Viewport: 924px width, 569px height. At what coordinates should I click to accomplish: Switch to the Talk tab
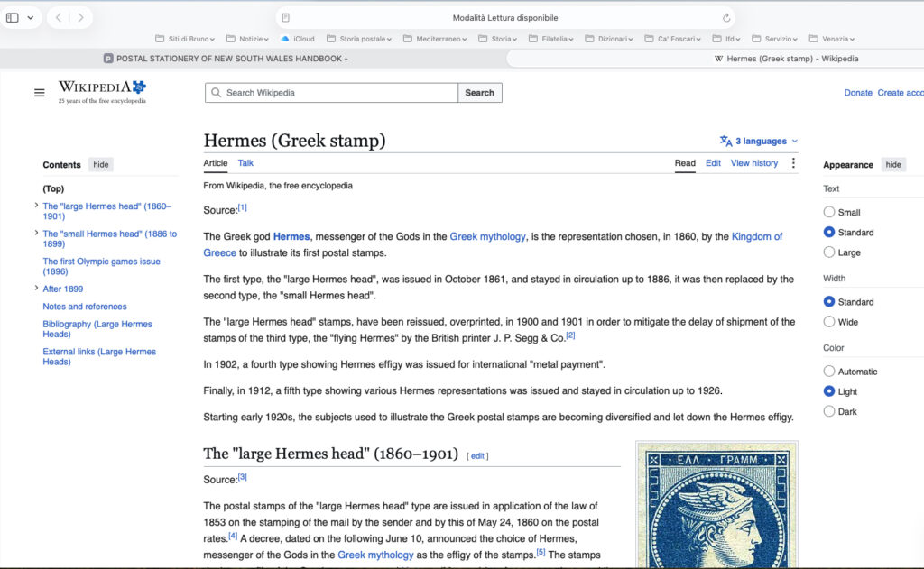click(x=245, y=163)
